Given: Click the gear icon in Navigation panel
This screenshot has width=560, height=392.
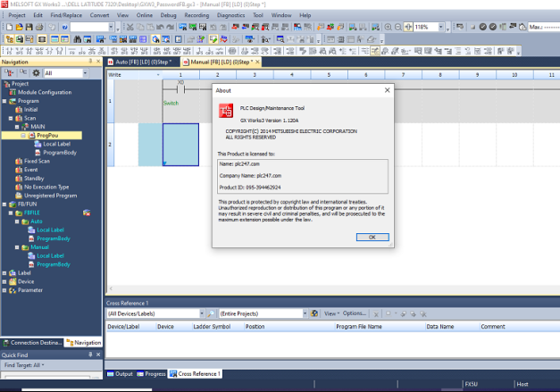Looking at the screenshot, I should [36, 72].
